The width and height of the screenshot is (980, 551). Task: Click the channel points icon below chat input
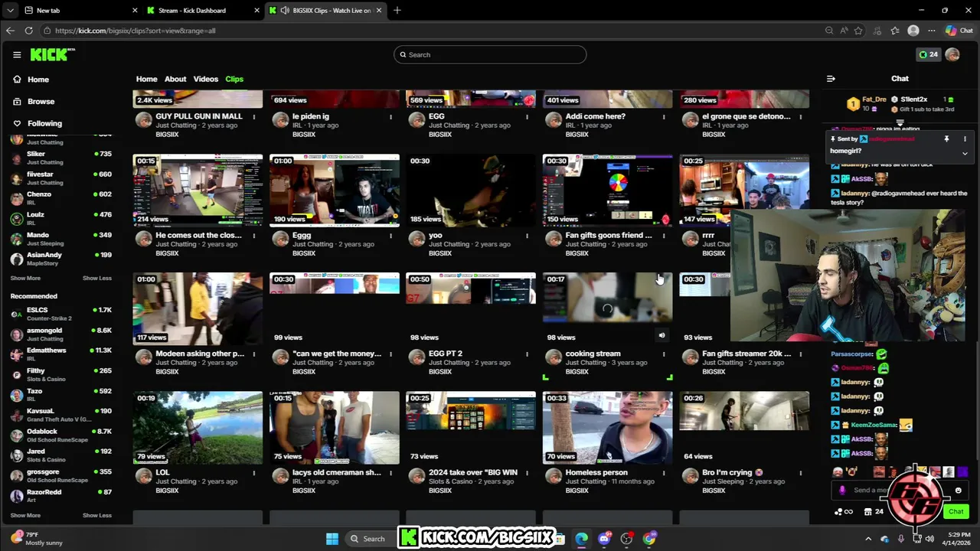click(x=843, y=512)
